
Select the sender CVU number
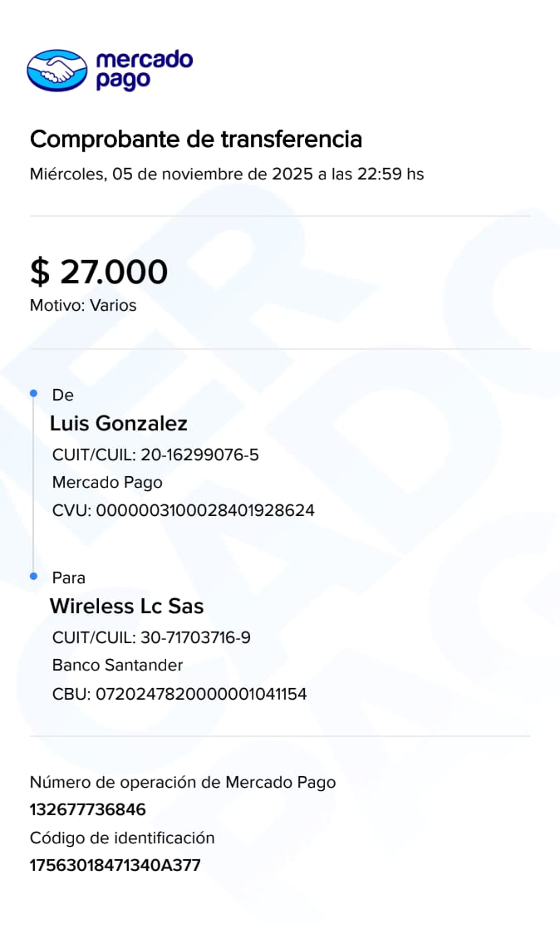pos(184,510)
